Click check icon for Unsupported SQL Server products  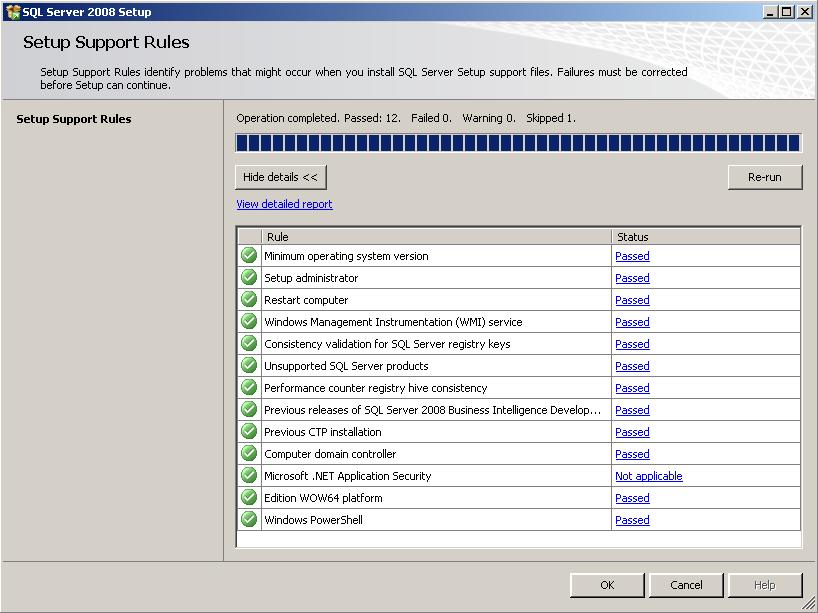coord(249,365)
